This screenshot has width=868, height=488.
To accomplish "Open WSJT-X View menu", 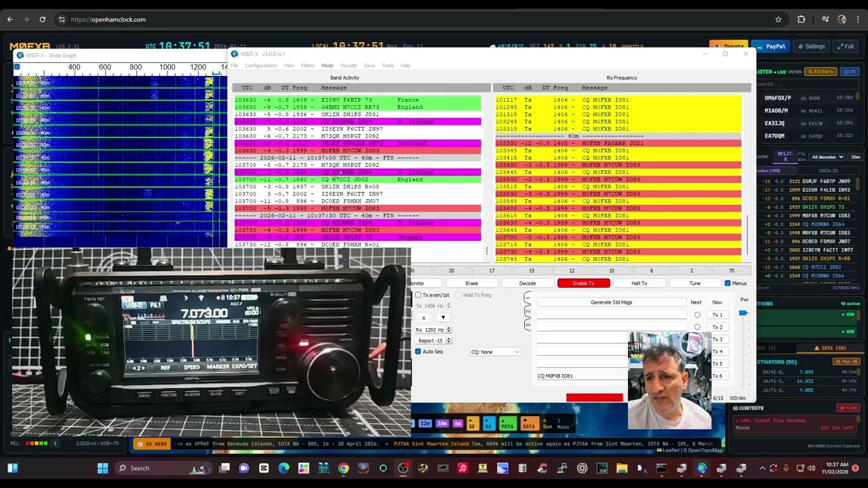I will 289,66.
